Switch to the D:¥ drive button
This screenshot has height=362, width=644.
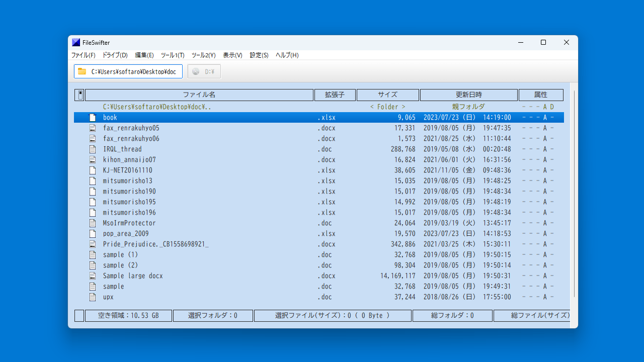(204, 71)
